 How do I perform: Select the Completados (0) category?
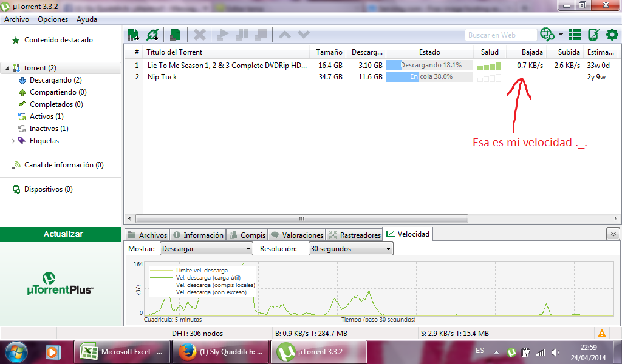tap(56, 104)
